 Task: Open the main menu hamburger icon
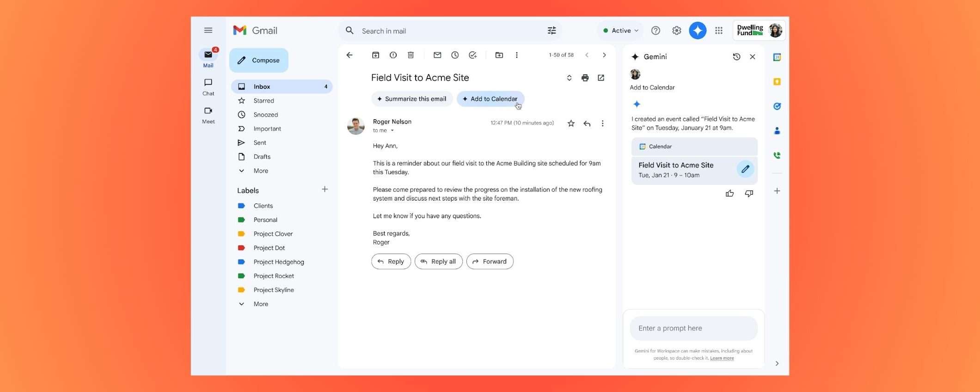coord(208,31)
